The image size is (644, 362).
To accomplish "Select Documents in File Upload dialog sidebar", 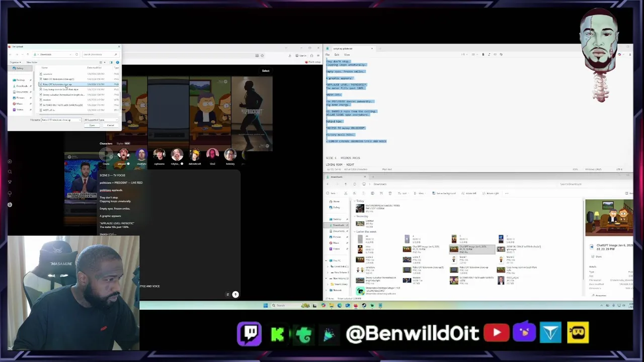I will click(22, 92).
